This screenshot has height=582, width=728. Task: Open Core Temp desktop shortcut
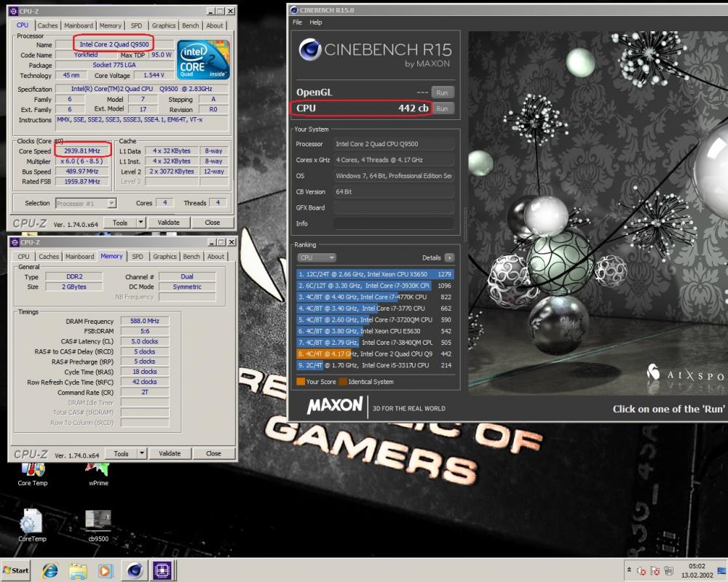coord(33,474)
